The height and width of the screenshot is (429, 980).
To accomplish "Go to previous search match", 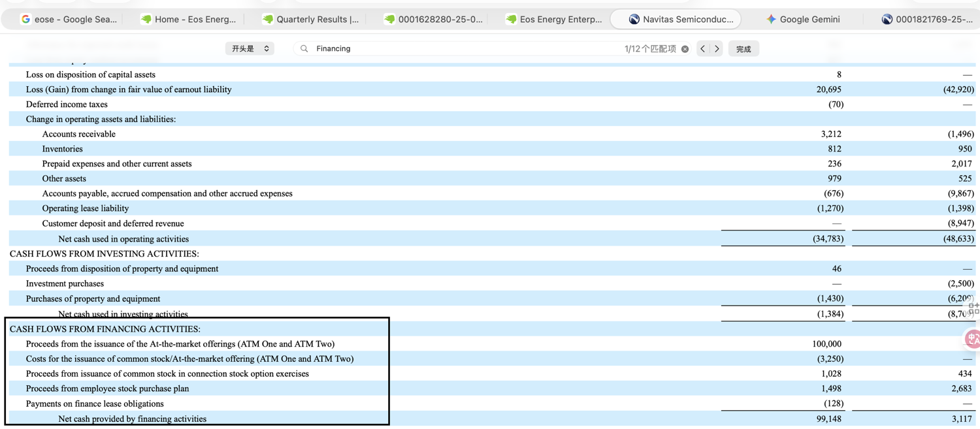I will point(703,49).
